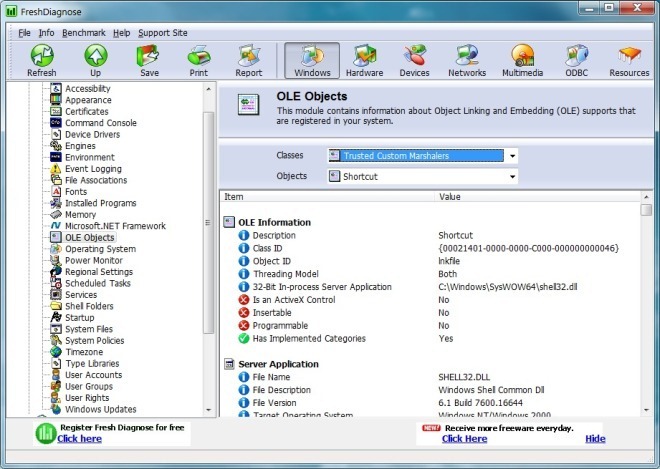Screen dimensions: 660x469
Task: Open Command Console tree entry
Action: click(101, 123)
